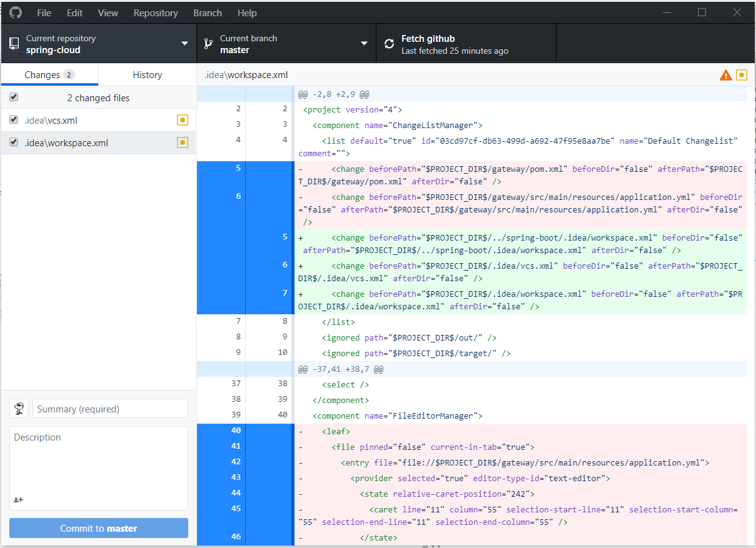
Task: Toggle selection of added line 7 gutter
Action: pos(244,300)
